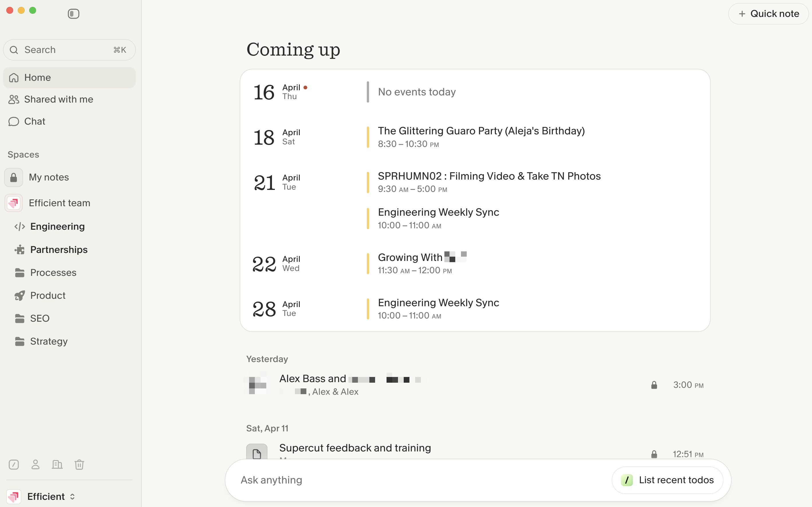
Task: Focus the Ask anything input
Action: tap(402, 480)
